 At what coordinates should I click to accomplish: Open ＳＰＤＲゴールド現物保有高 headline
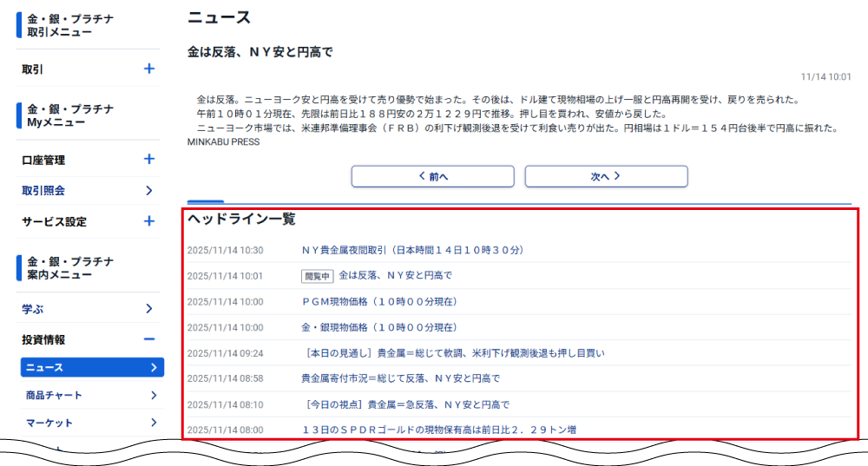pyautogui.click(x=438, y=430)
